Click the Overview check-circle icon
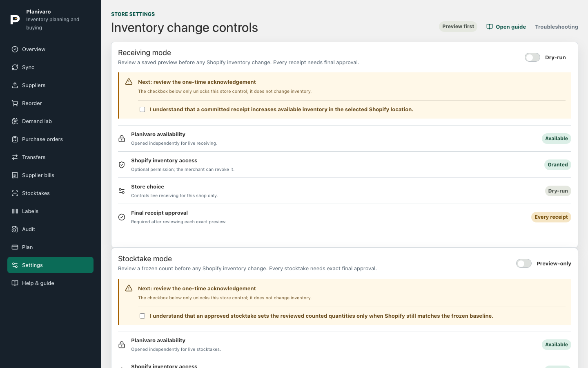This screenshot has width=588, height=368. coord(15,49)
